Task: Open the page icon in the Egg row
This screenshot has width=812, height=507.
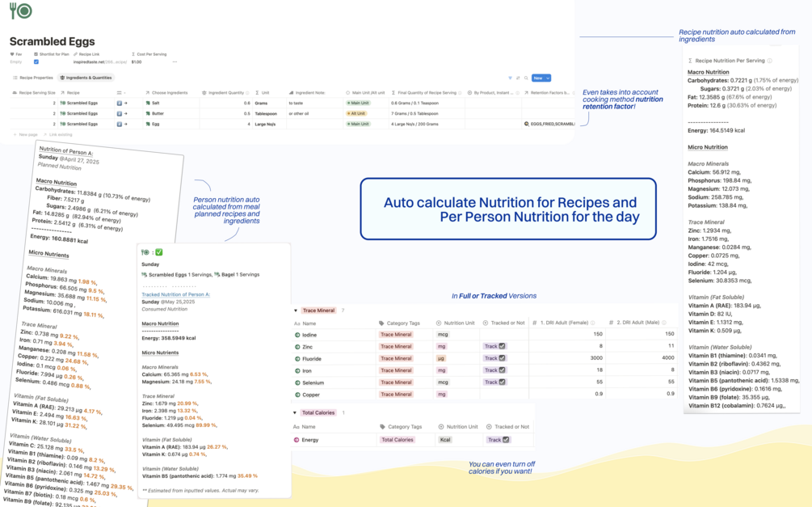Action: click(x=120, y=124)
